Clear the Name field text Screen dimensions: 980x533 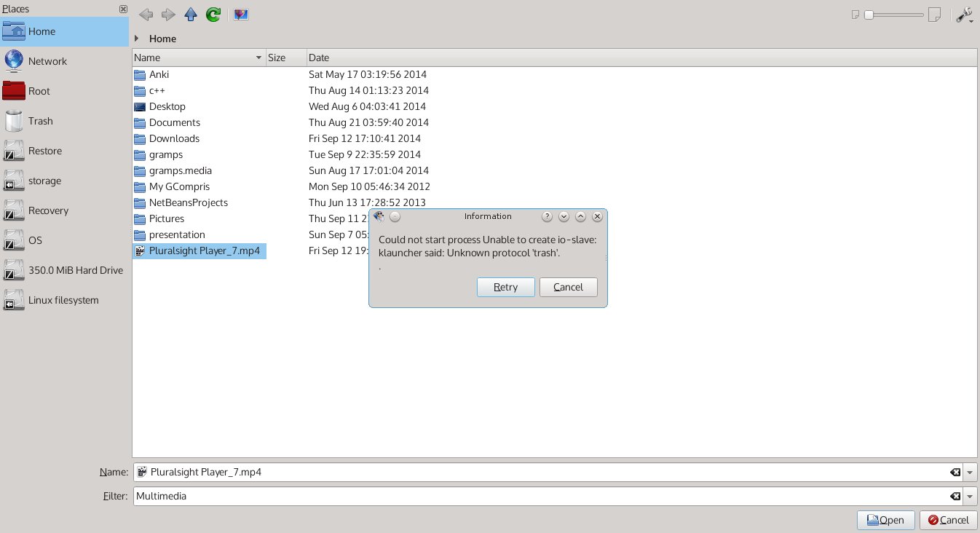[955, 472]
